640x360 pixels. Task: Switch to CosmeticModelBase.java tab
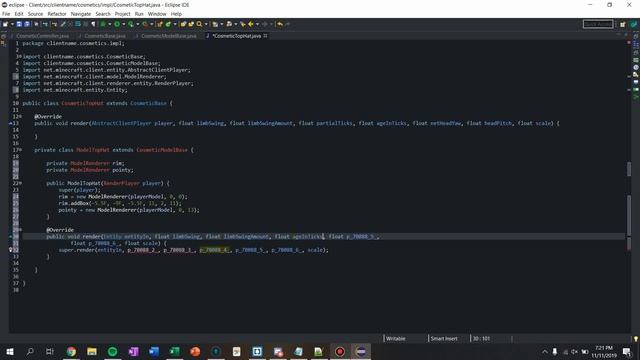169,36
